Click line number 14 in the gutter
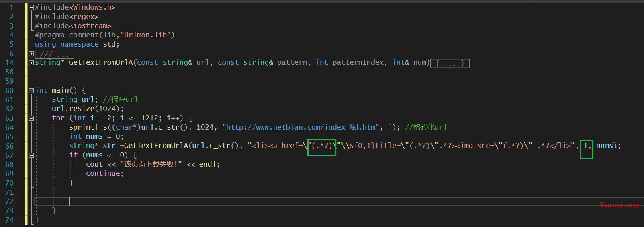 click(x=9, y=63)
